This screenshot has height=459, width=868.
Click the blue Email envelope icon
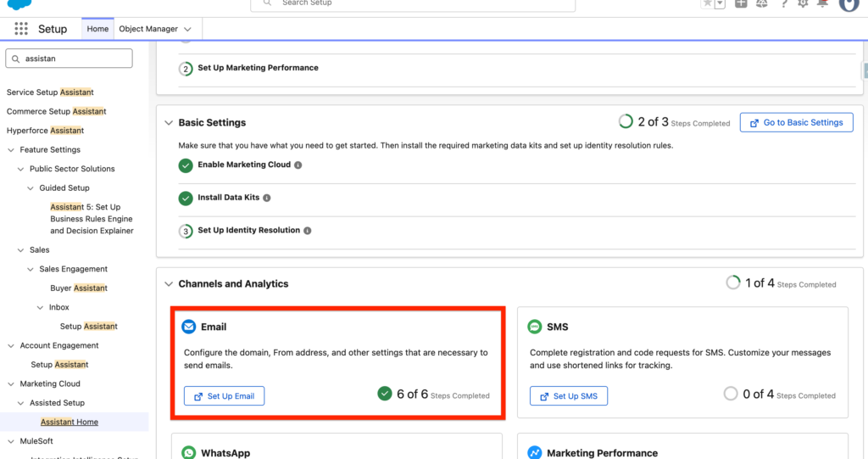188,327
